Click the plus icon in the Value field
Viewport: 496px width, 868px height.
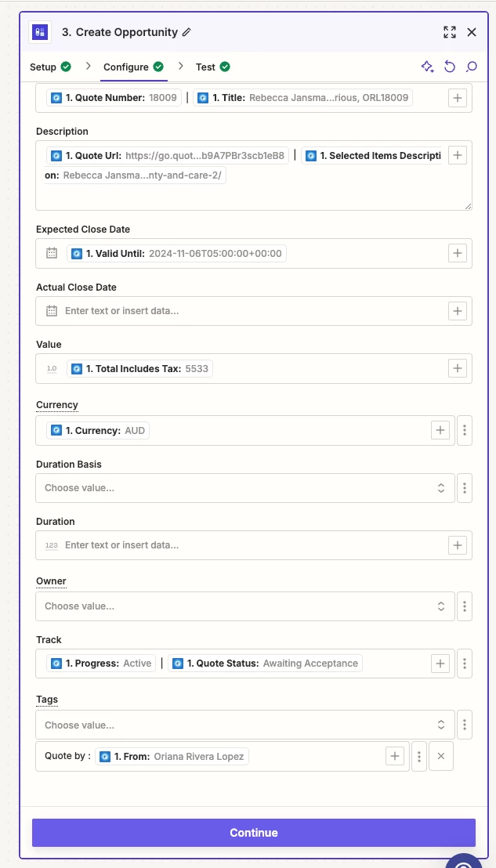pyautogui.click(x=458, y=369)
